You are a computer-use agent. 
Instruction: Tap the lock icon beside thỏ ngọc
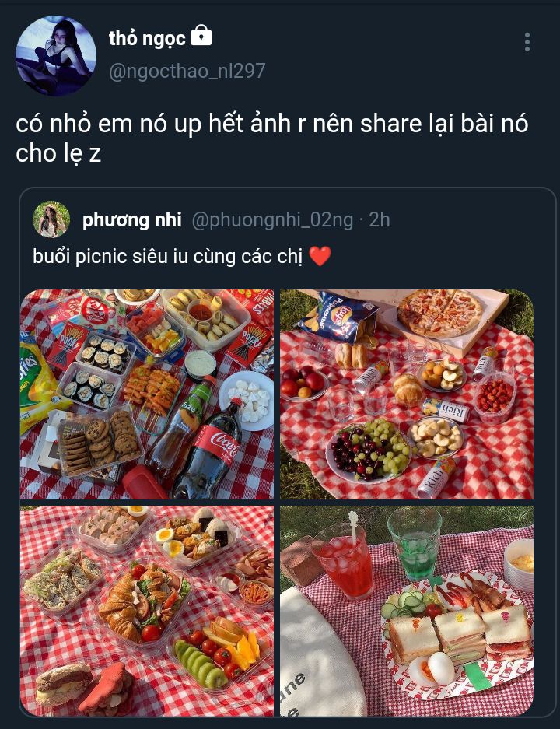coord(201,35)
